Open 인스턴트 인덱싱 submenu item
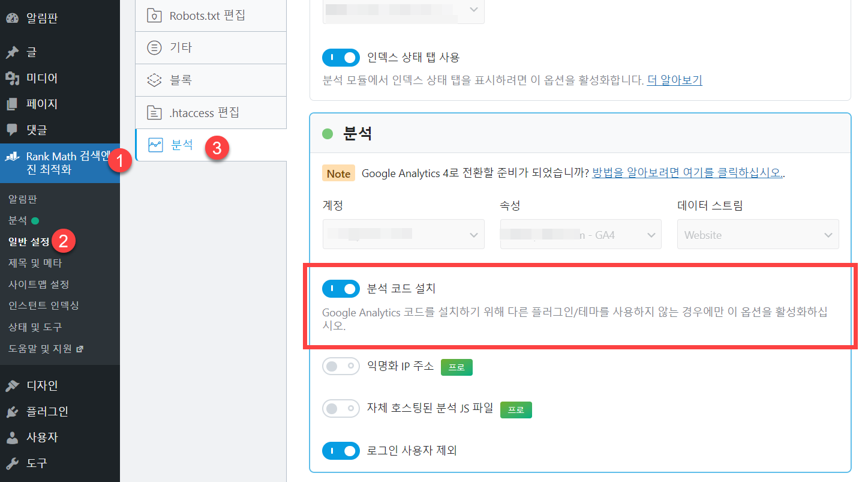This screenshot has height=482, width=868. click(43, 305)
